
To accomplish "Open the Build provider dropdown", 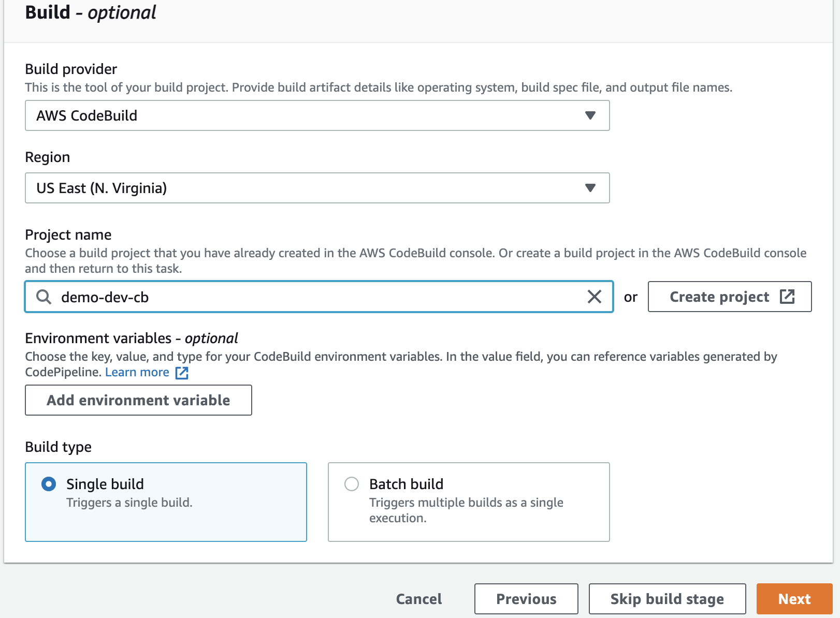I will (317, 115).
